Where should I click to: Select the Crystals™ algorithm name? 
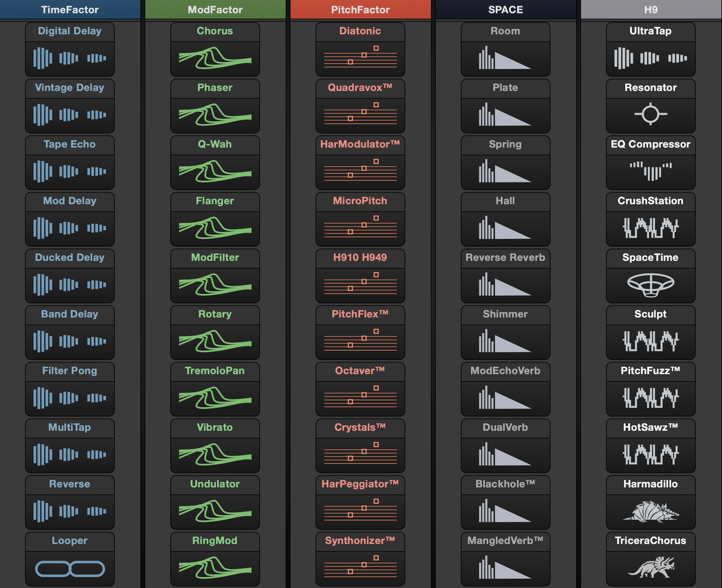coord(360,428)
